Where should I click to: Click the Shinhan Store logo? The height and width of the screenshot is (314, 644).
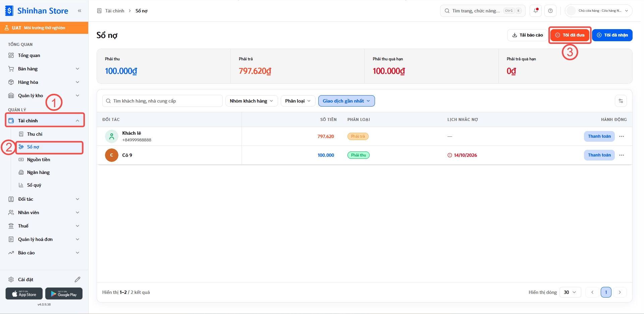tap(37, 11)
